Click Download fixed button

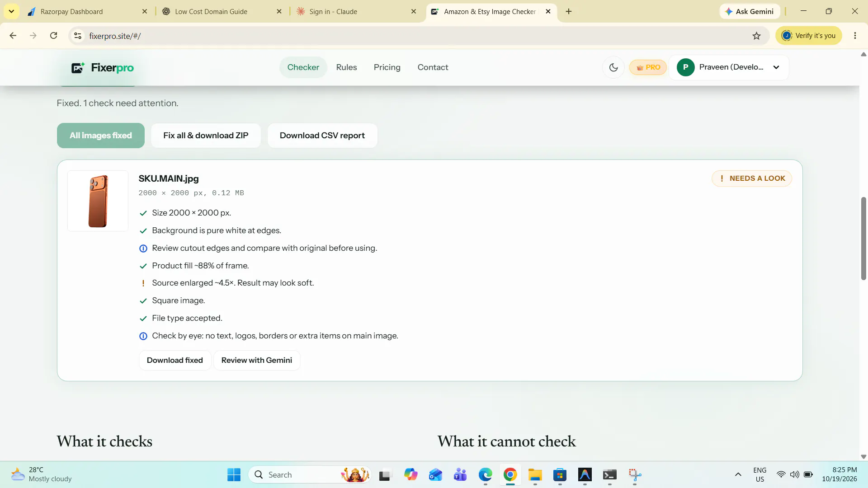pos(175,360)
